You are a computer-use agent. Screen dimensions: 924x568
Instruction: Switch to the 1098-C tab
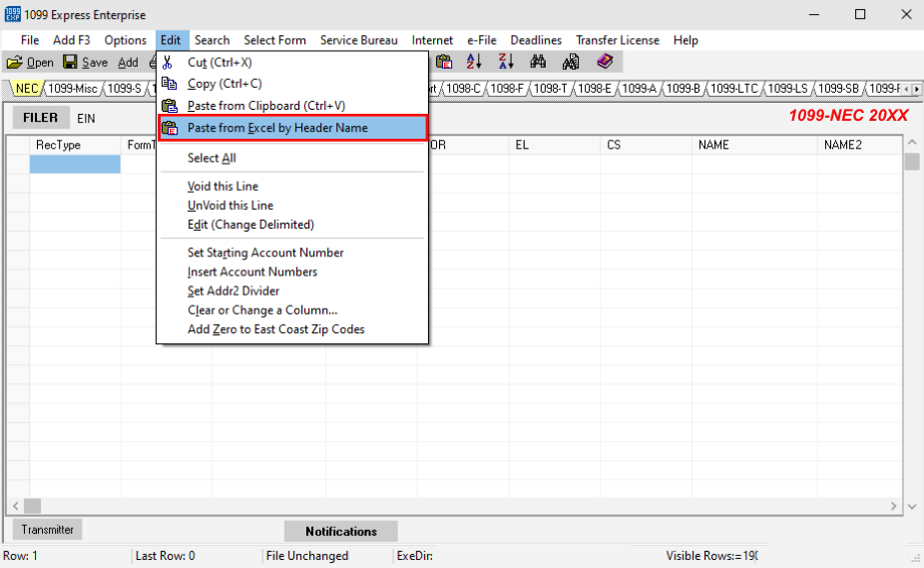[463, 89]
